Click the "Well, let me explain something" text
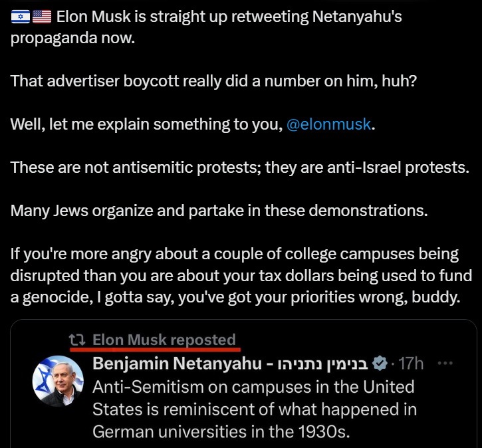This screenshot has width=482, height=448. pyautogui.click(x=146, y=124)
